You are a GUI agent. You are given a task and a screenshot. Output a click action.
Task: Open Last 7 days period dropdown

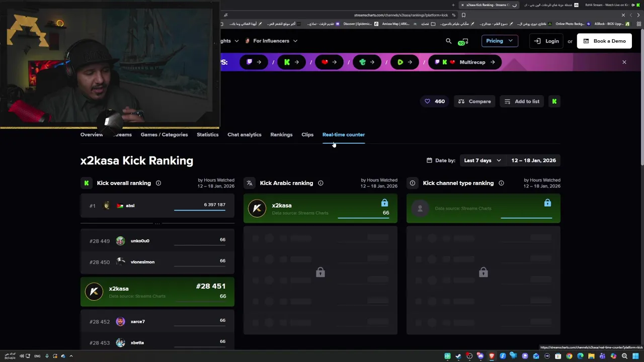tap(482, 160)
